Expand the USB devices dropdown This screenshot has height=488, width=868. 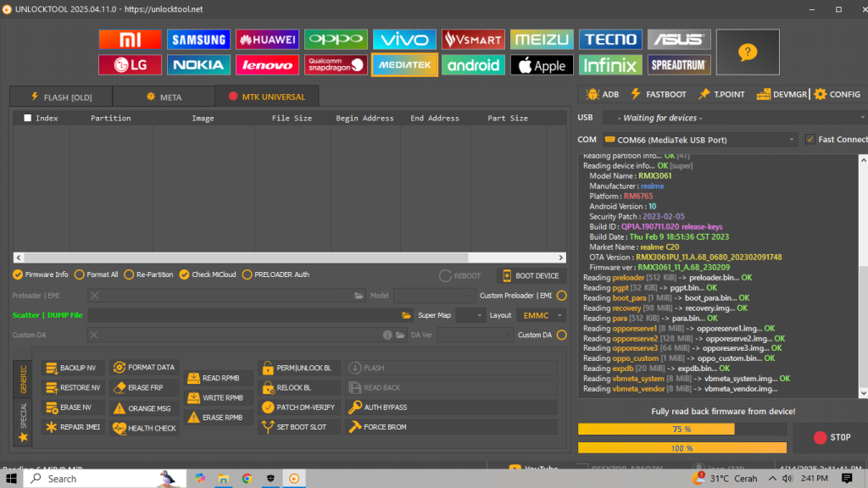[735, 118]
